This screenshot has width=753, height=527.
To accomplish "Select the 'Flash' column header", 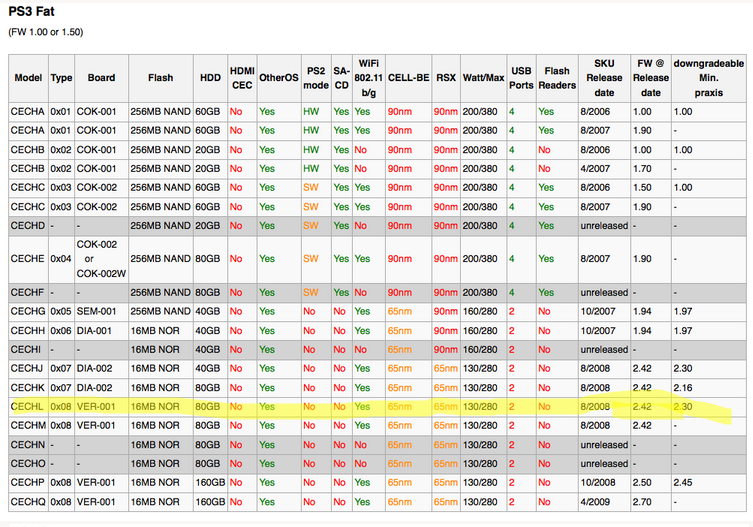I will coord(160,78).
